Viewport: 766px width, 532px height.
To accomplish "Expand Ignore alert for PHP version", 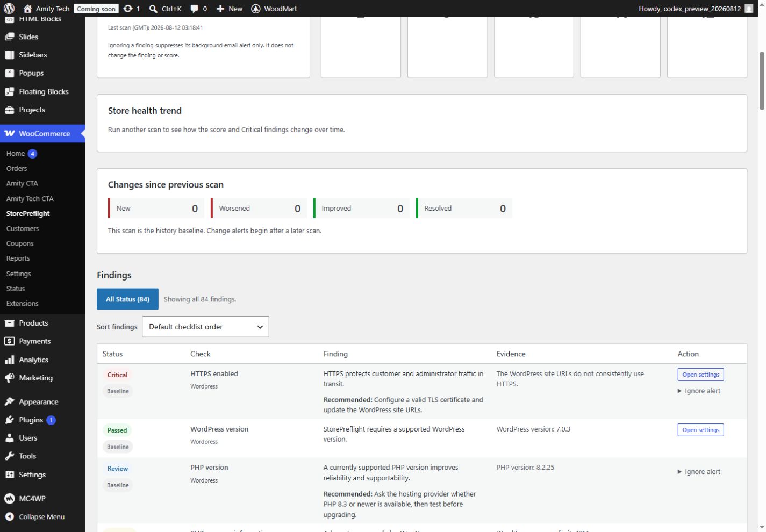I will (x=699, y=471).
